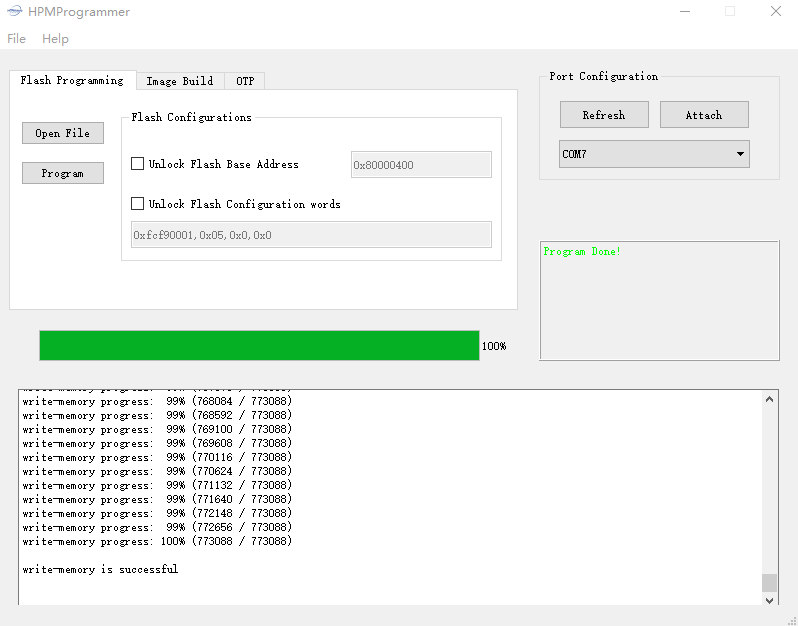798x626 pixels.
Task: Click the Attach button
Action: coord(704,115)
